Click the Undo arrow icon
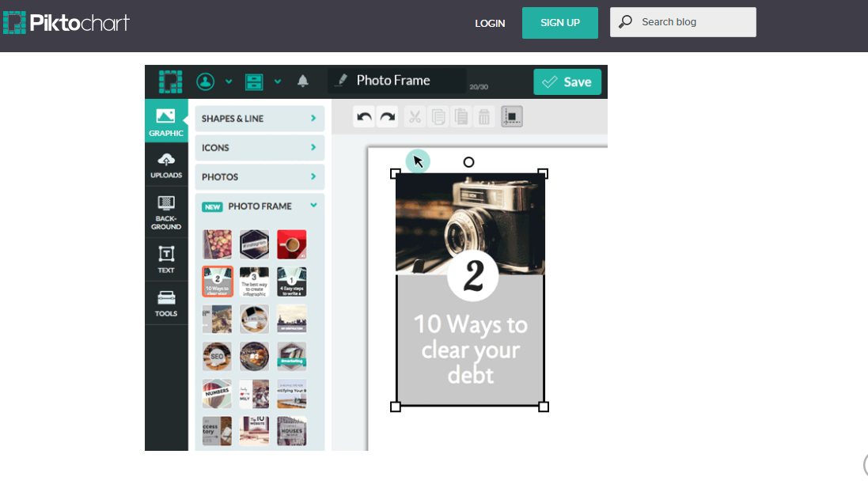 pyautogui.click(x=364, y=117)
